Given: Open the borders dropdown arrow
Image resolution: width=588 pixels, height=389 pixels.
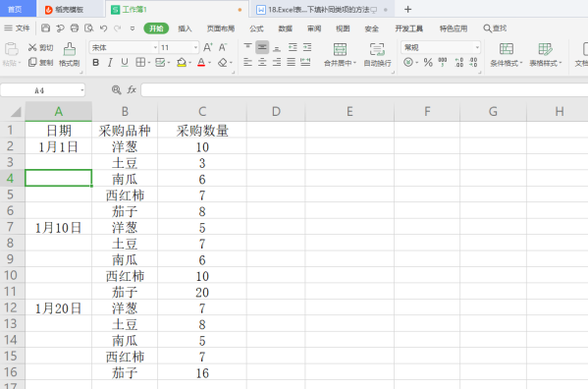Looking at the screenshot, I should [149, 63].
